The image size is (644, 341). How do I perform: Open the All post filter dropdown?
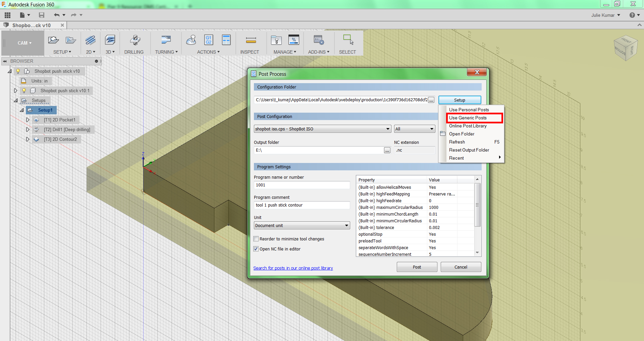415,129
